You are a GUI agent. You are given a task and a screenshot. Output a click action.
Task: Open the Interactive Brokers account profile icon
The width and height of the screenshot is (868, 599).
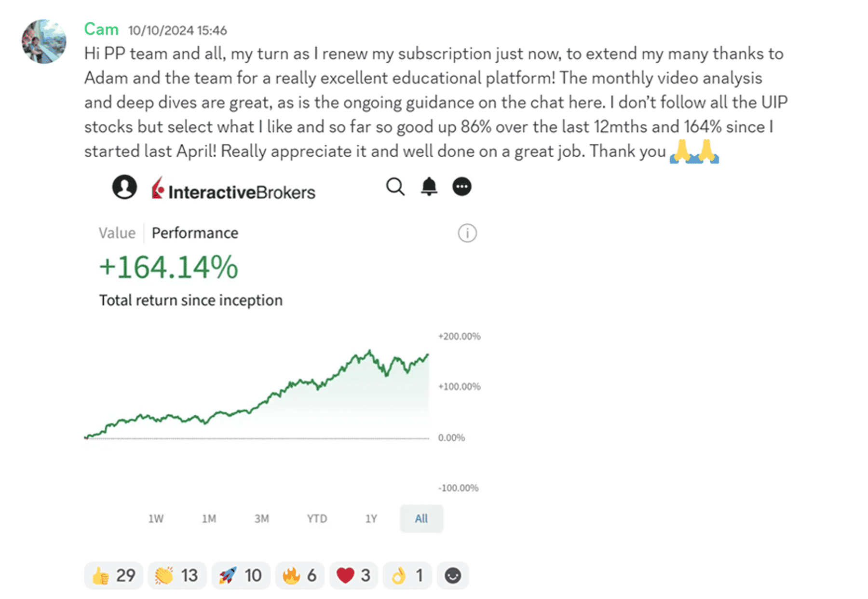[x=124, y=187]
